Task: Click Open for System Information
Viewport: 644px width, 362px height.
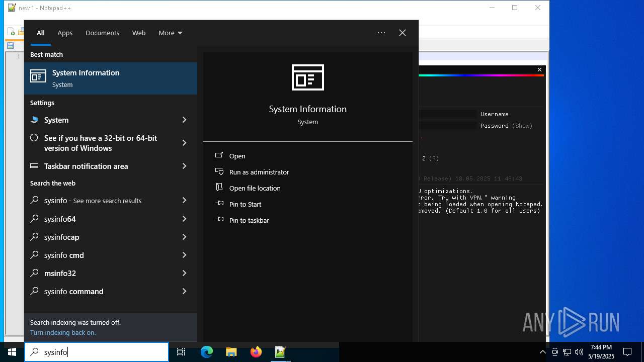Action: point(237,156)
